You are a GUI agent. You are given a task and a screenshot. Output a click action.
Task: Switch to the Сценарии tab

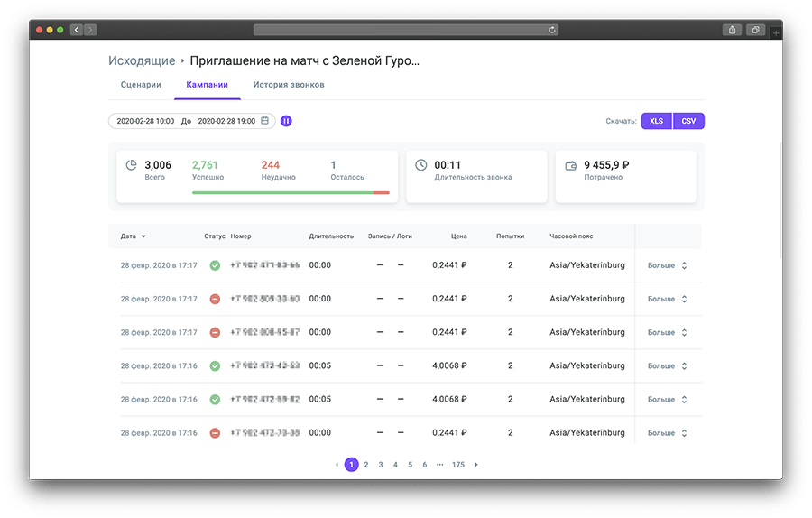point(141,85)
